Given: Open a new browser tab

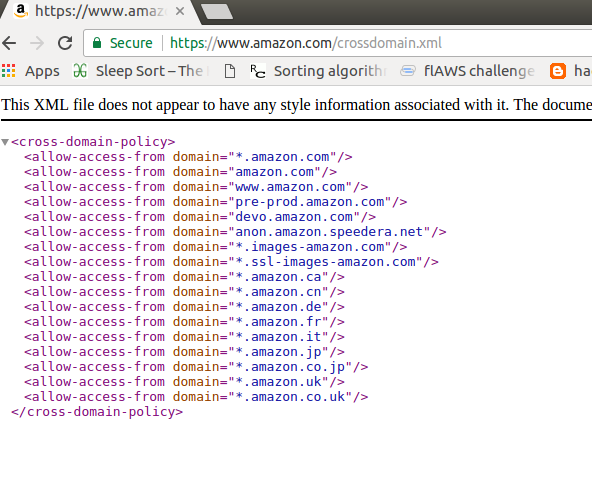Looking at the screenshot, I should pyautogui.click(x=217, y=11).
